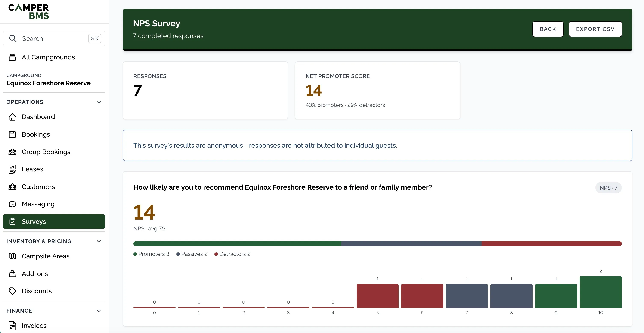The height and width of the screenshot is (333, 644).
Task: Navigate to Leases
Action: click(x=54, y=169)
